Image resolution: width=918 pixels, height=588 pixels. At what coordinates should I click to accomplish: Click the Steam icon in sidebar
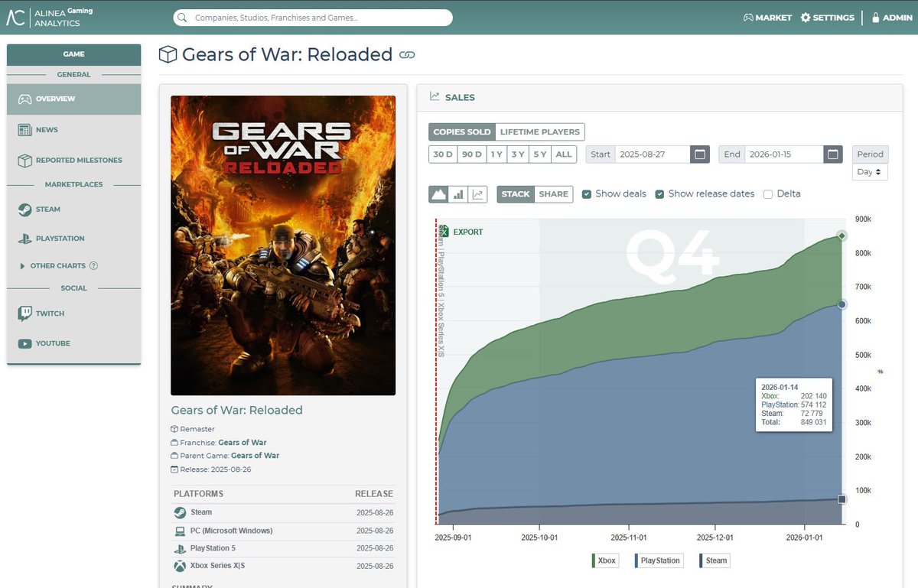coord(24,210)
